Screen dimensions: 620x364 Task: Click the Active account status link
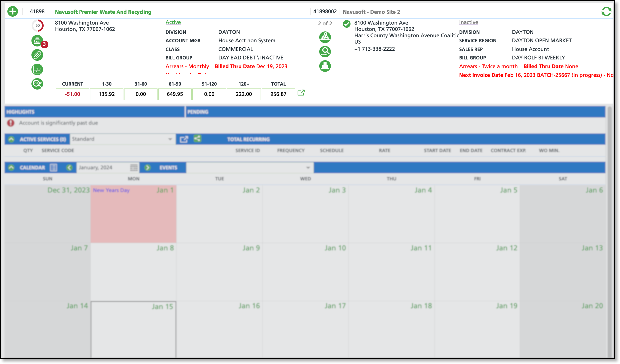(173, 22)
